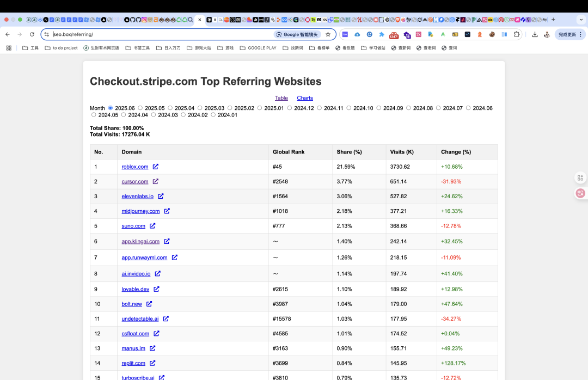Screen dimensions: 588x380
Task: Open replit.com external link icon
Action: (x=152, y=363)
